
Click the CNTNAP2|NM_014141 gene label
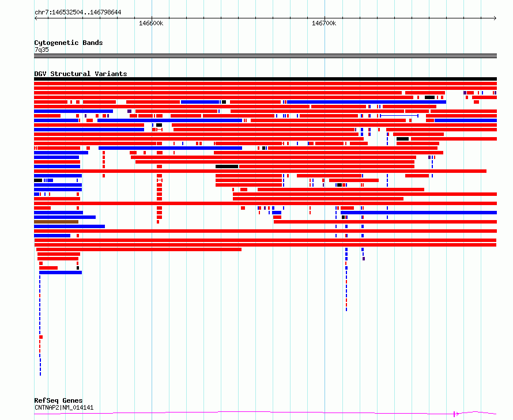[64, 408]
